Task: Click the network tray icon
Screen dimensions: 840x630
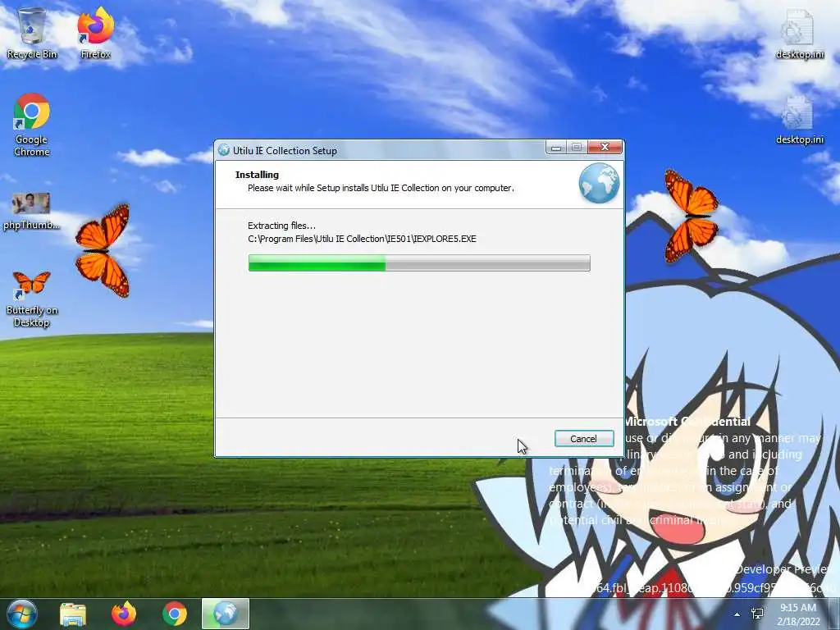Action: click(x=757, y=614)
